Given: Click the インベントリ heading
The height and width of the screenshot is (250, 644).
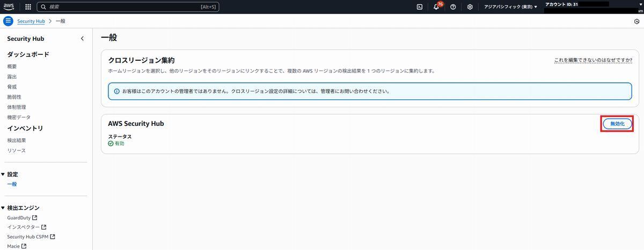Looking at the screenshot, I should click(x=25, y=128).
